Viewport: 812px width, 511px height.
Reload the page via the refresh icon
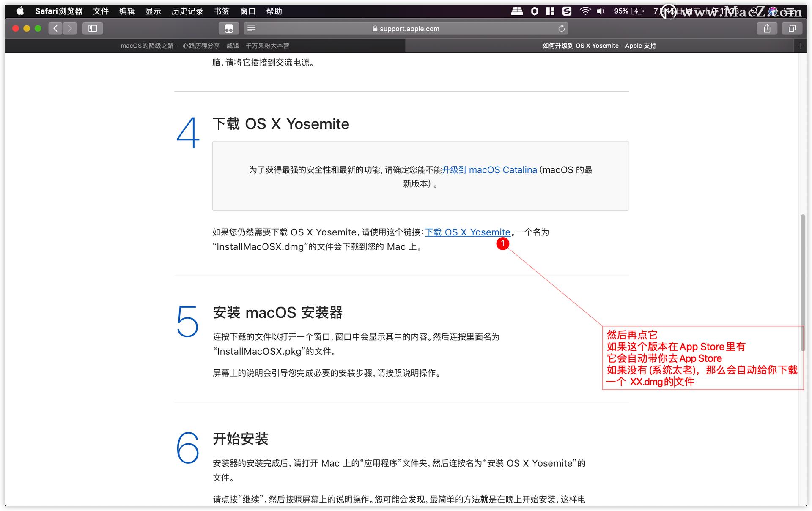click(x=562, y=28)
